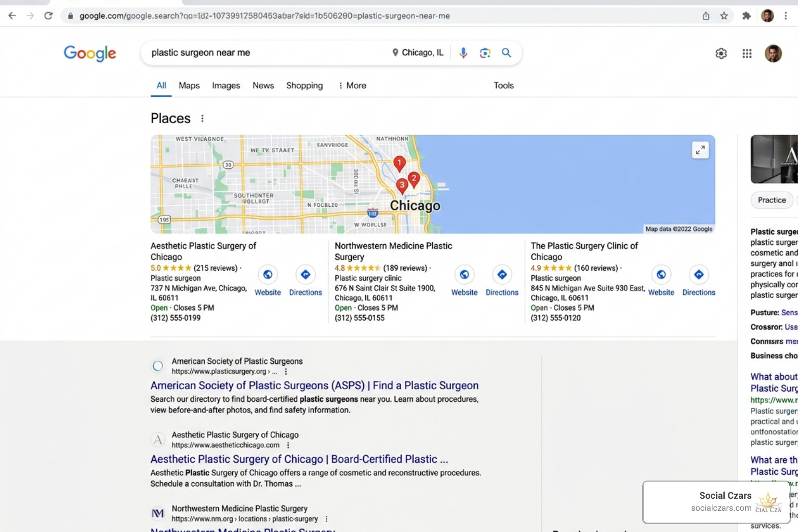Click the Practice chip in side panel
The height and width of the screenshot is (532, 798).
point(772,200)
